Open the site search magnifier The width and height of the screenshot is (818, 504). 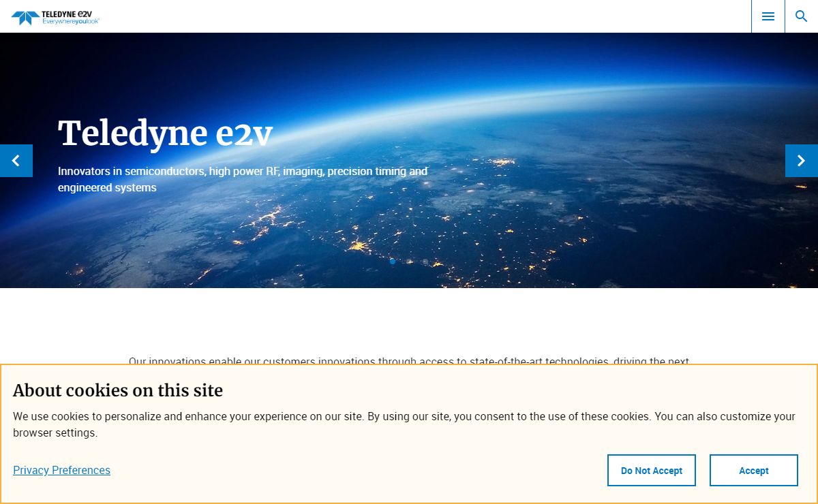[802, 16]
